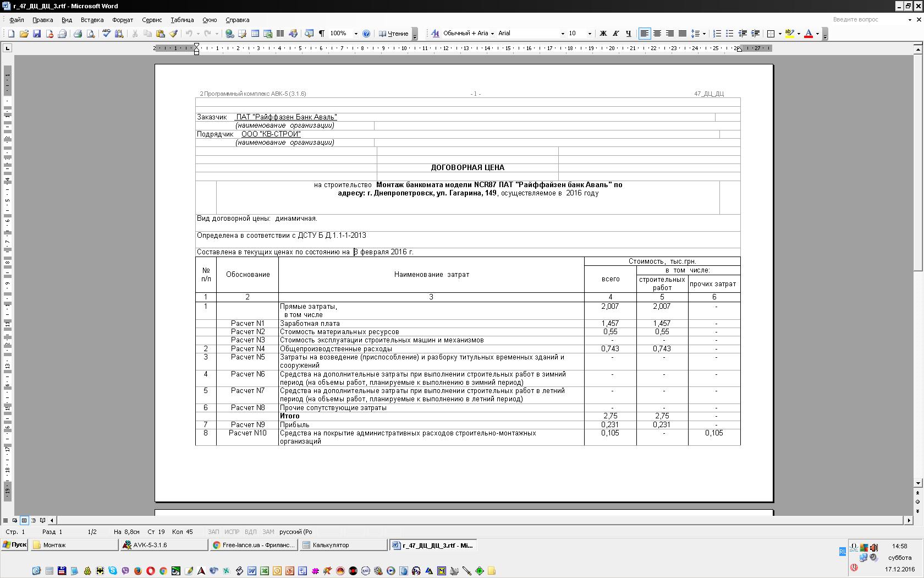Image resolution: width=924 pixels, height=578 pixels.
Task: Open the Вставка menu
Action: click(92, 20)
